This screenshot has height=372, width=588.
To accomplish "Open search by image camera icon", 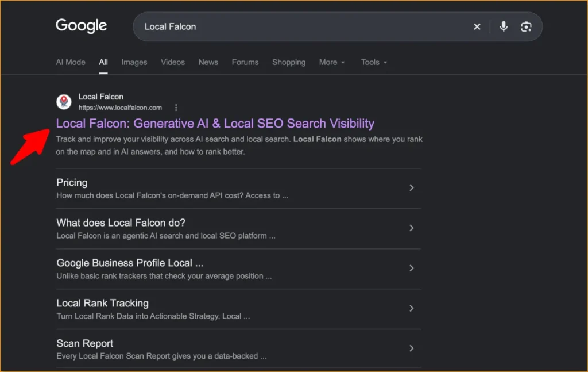I will (526, 26).
